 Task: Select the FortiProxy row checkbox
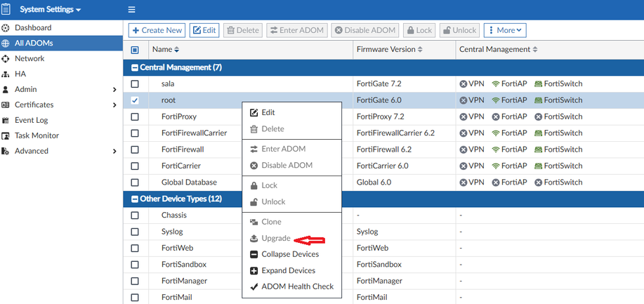(135, 117)
